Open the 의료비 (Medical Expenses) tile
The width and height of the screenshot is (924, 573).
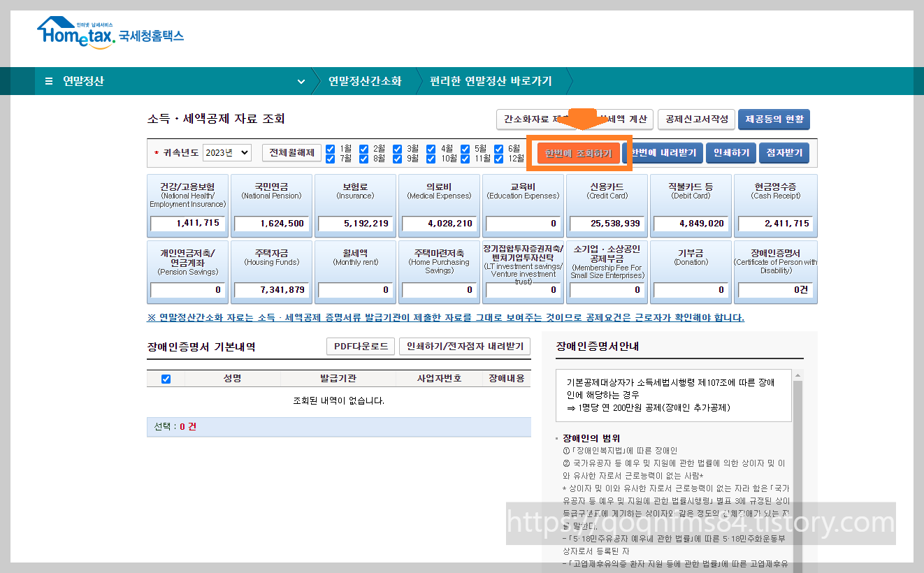[x=439, y=205]
